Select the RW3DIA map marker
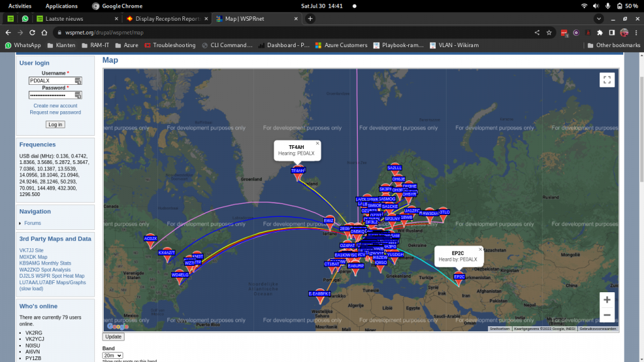644x362 pixels. pos(430,215)
